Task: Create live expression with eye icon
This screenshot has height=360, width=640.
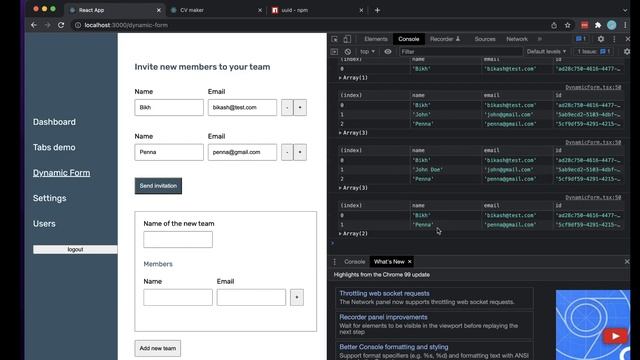Action: coord(388,52)
